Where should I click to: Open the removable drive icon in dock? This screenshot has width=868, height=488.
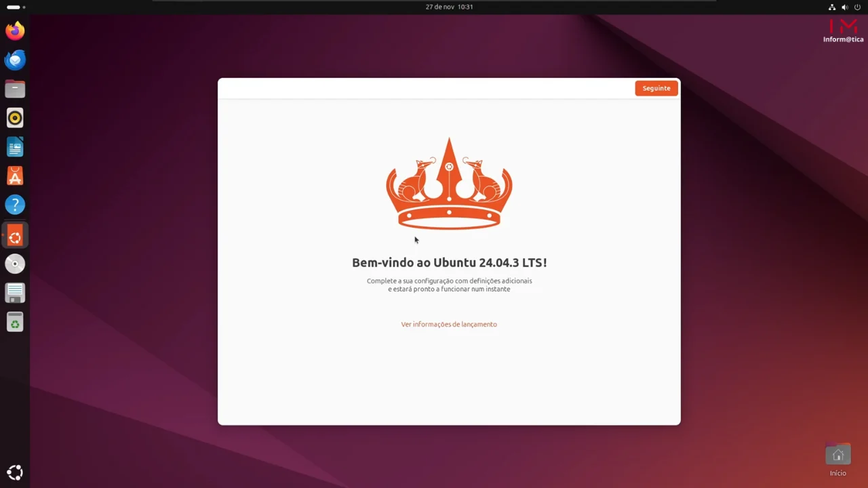tap(15, 293)
